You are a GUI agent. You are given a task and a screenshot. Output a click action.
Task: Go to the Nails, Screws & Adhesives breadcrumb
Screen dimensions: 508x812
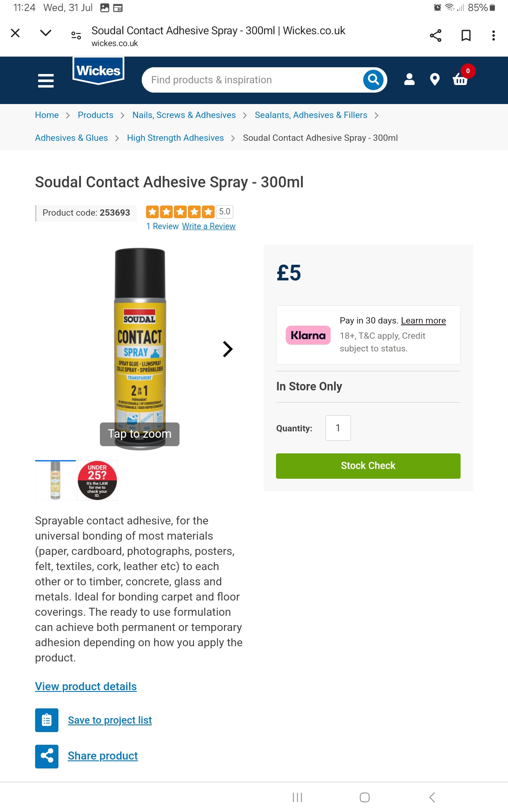[x=184, y=115]
